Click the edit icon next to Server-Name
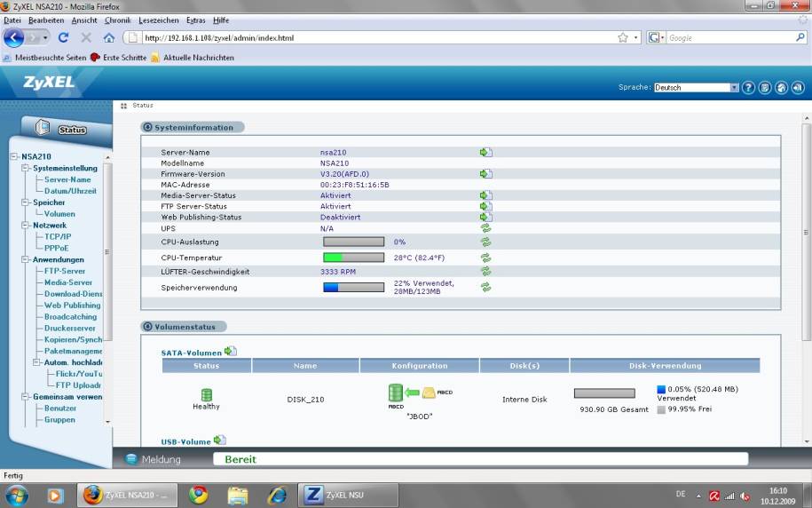 pyautogui.click(x=485, y=153)
